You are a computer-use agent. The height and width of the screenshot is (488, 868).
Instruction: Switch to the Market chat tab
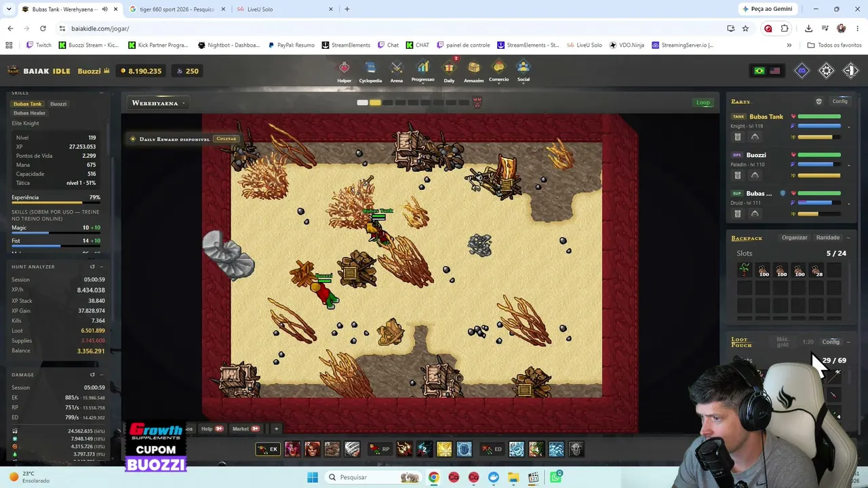pos(245,428)
